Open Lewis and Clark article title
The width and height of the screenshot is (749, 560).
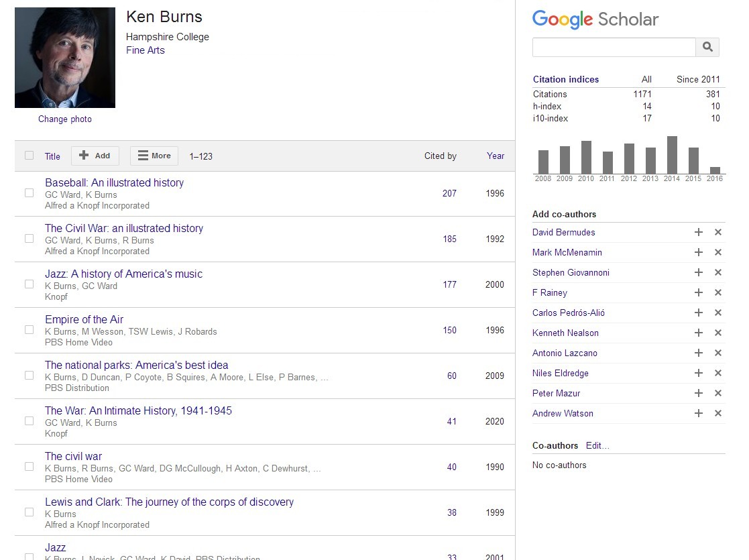click(x=169, y=502)
